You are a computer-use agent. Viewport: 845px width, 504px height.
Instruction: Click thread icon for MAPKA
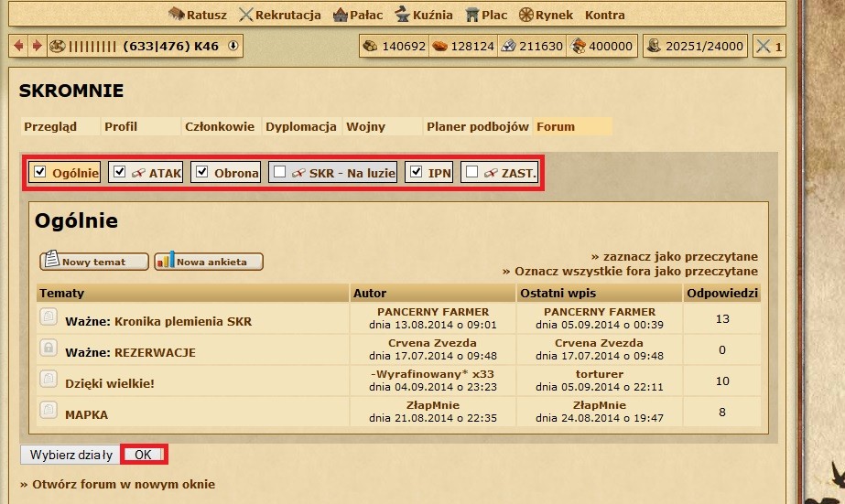coord(49,410)
